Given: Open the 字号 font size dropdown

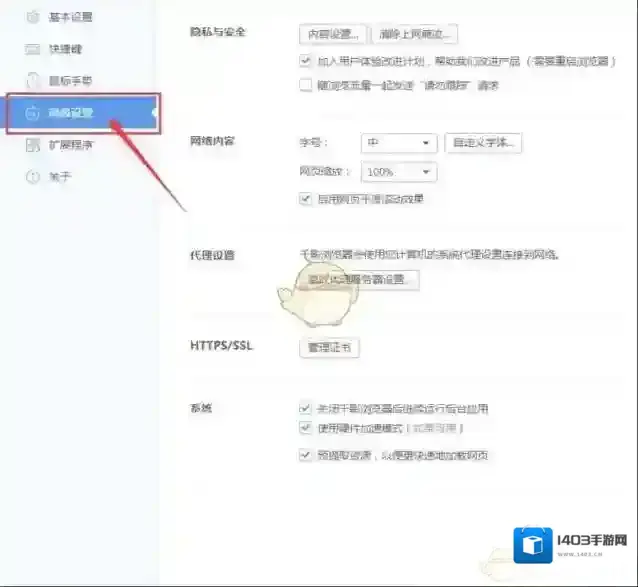Looking at the screenshot, I should [399, 143].
